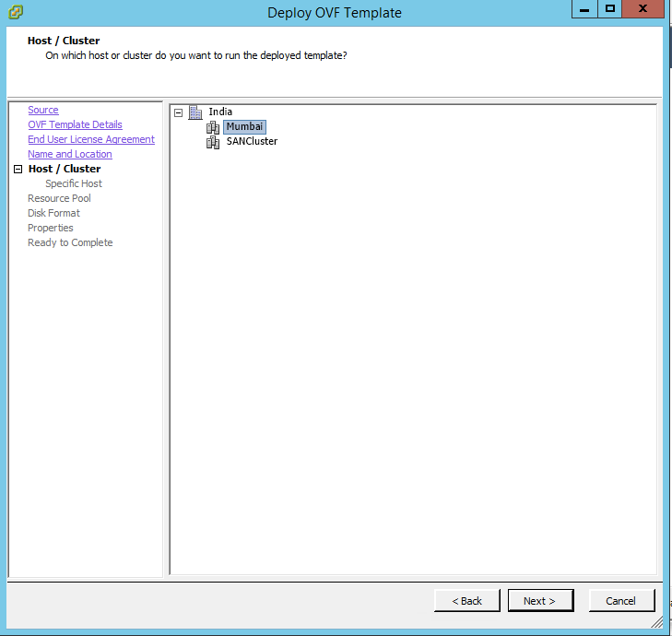Cancel the OVF deployment wizard
The height and width of the screenshot is (636, 672).
[x=620, y=601]
